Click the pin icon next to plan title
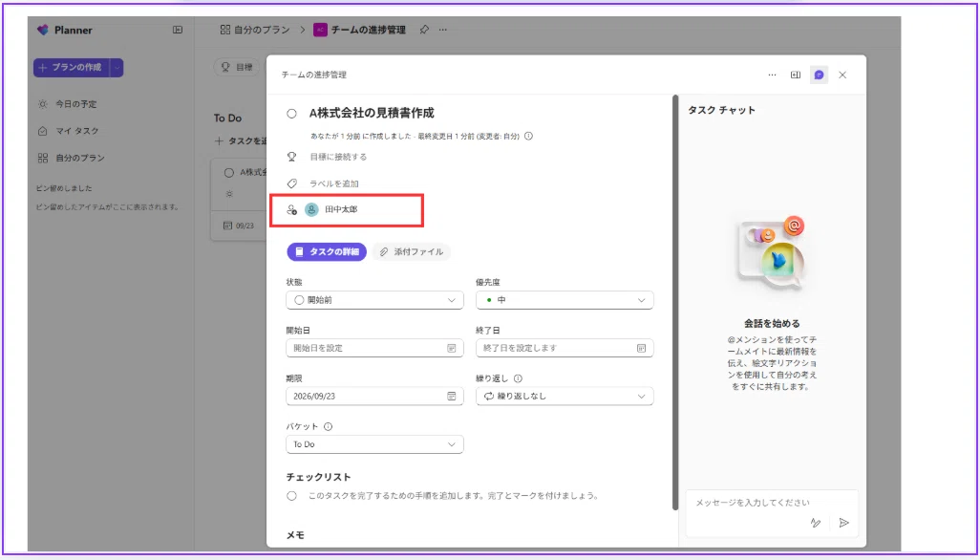The width and height of the screenshot is (980, 560). pyautogui.click(x=424, y=30)
